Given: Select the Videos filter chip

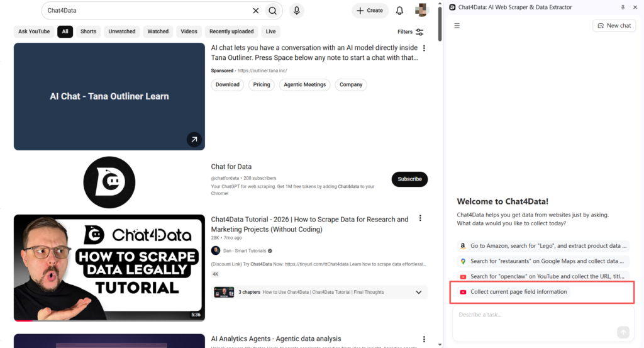Looking at the screenshot, I should pyautogui.click(x=189, y=31).
